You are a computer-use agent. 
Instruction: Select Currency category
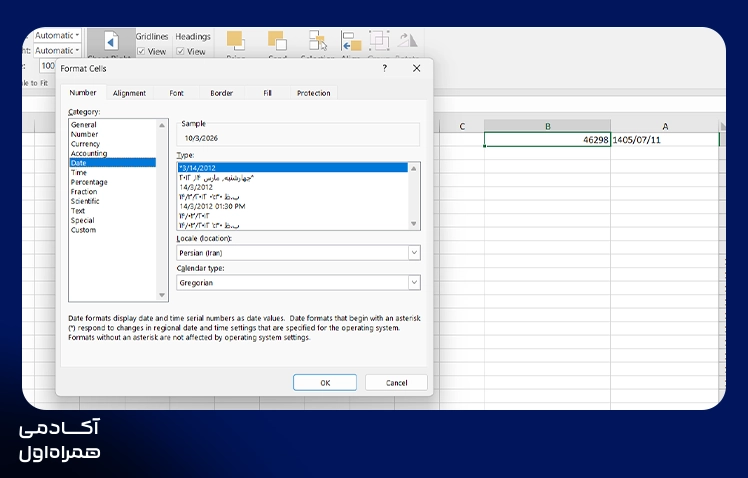[113, 144]
